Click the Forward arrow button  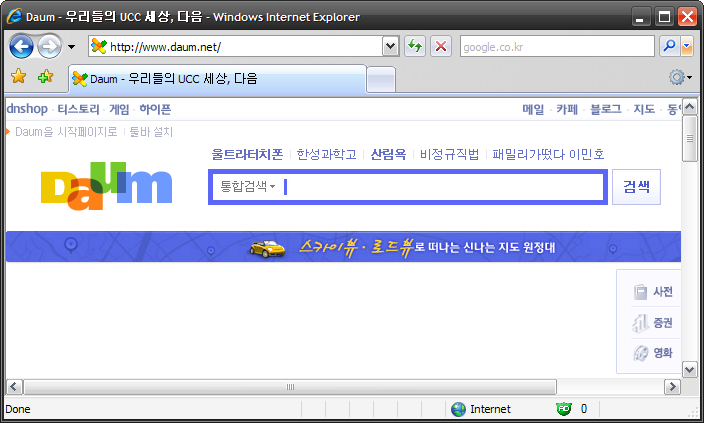(x=49, y=46)
